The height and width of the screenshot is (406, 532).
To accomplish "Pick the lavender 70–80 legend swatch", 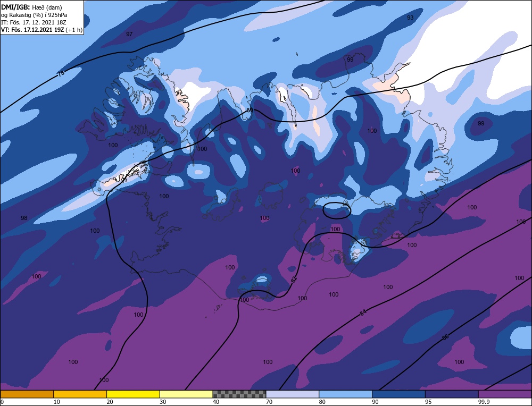I will point(293,394).
